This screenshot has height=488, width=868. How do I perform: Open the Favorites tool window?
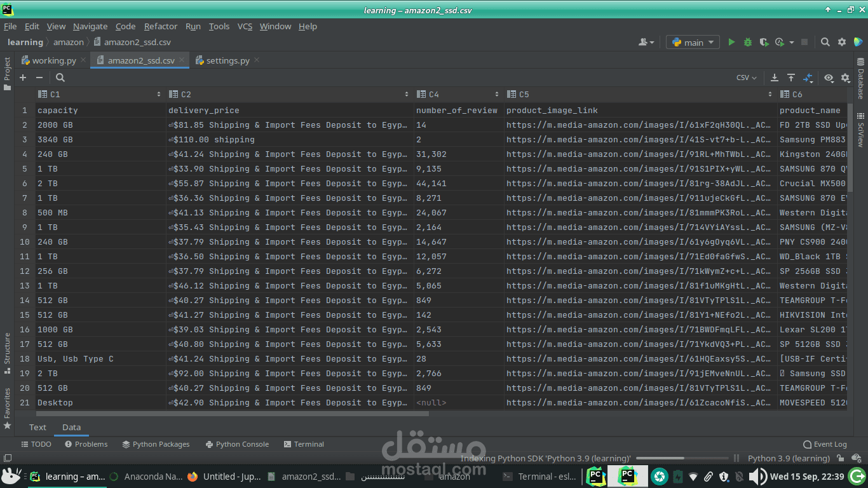tap(7, 409)
